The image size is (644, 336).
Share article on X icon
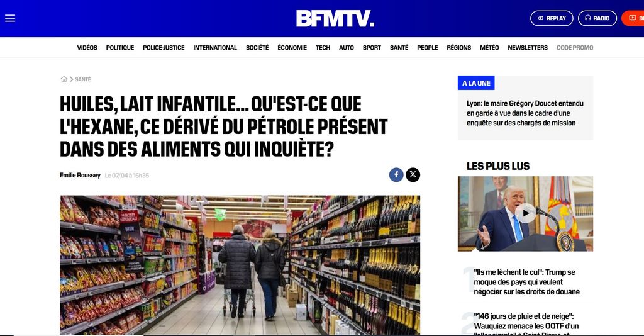click(413, 174)
